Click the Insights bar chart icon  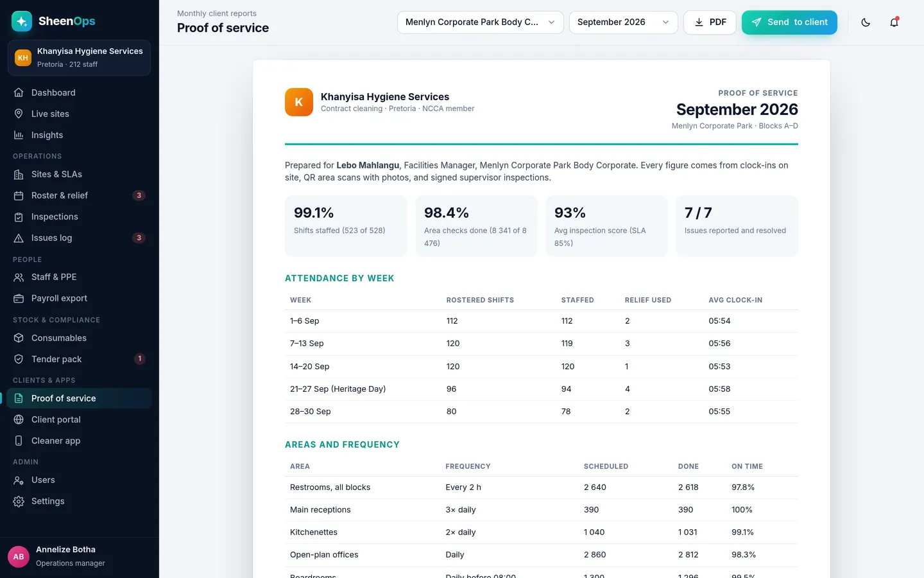click(19, 135)
